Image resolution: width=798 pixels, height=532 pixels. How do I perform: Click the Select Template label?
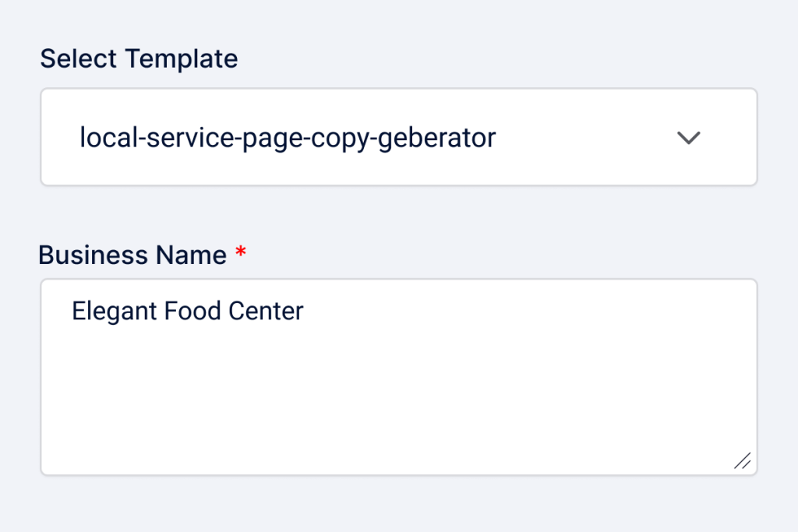click(x=139, y=58)
